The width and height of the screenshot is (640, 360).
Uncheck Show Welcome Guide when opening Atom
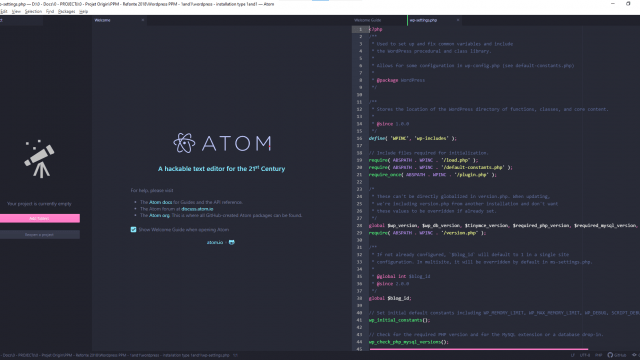(133, 230)
